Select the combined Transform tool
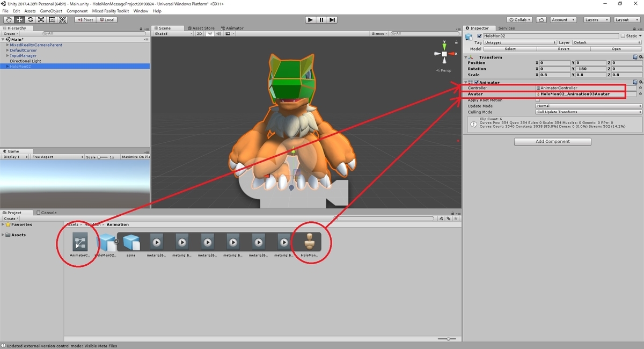This screenshot has width=644, height=349. pos(63,20)
